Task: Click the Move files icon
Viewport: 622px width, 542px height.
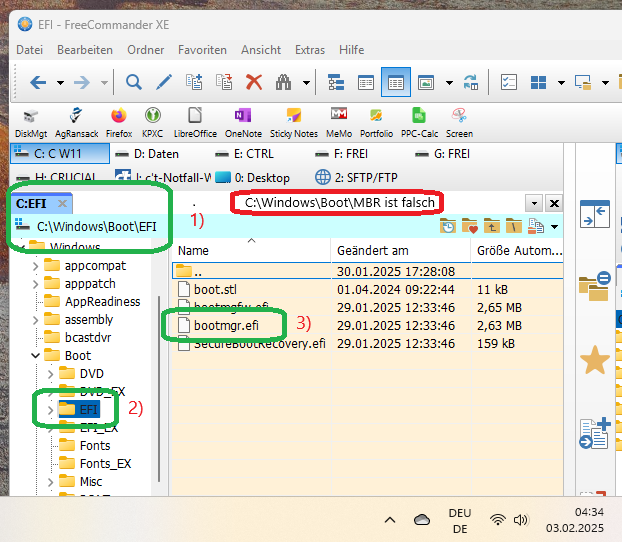Action: tap(224, 83)
